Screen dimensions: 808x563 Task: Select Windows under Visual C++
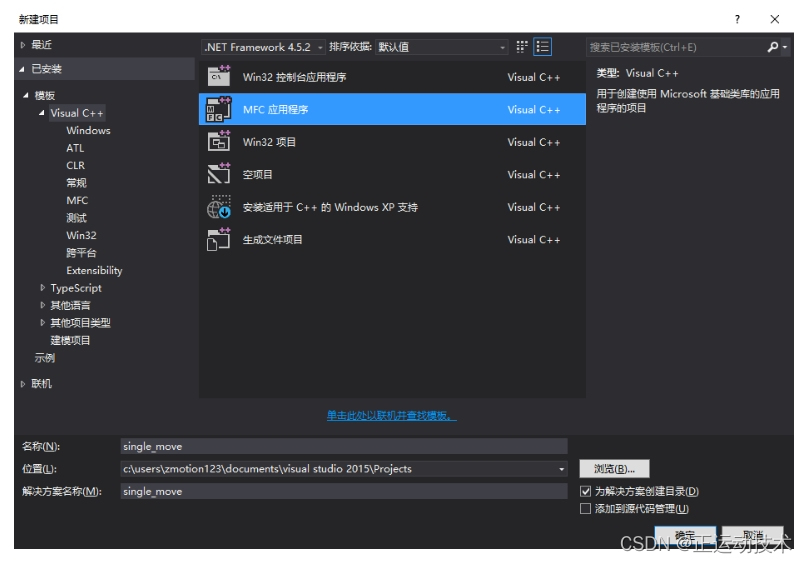point(88,130)
